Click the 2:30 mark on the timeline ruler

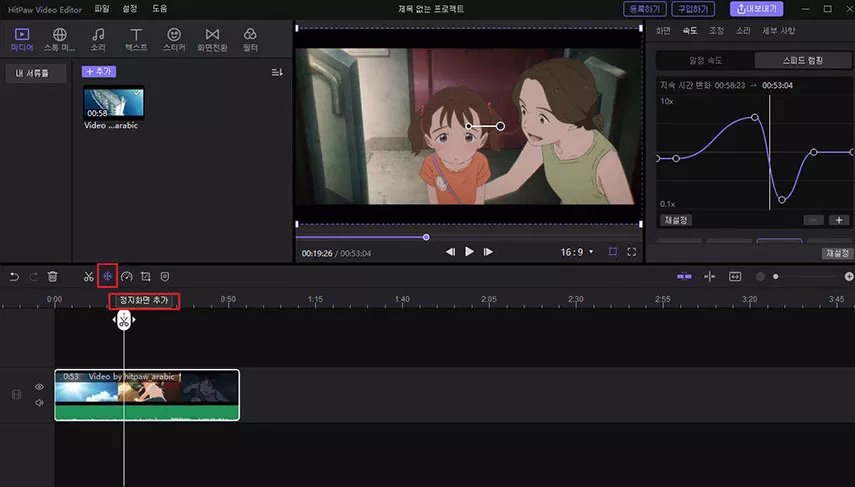pos(576,299)
